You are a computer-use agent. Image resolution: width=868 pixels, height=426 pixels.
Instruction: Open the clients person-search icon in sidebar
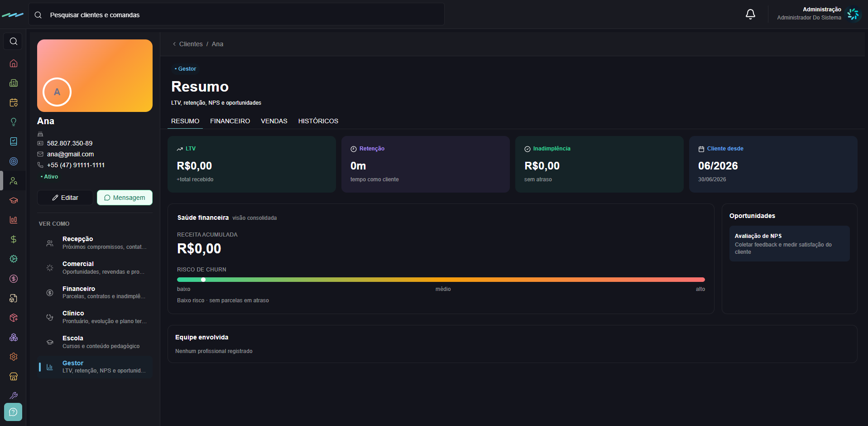click(14, 181)
